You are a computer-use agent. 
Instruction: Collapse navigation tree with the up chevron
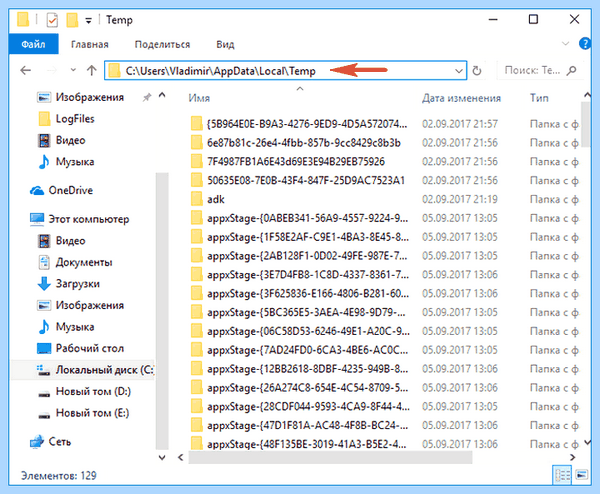162,95
